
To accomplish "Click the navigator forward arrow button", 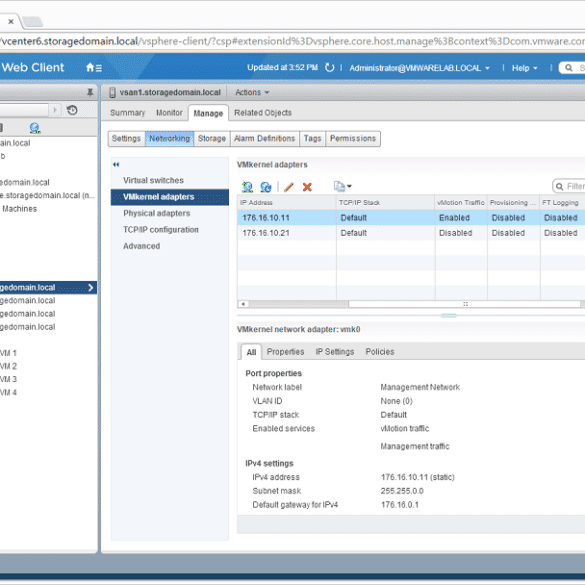I will pos(55,110).
